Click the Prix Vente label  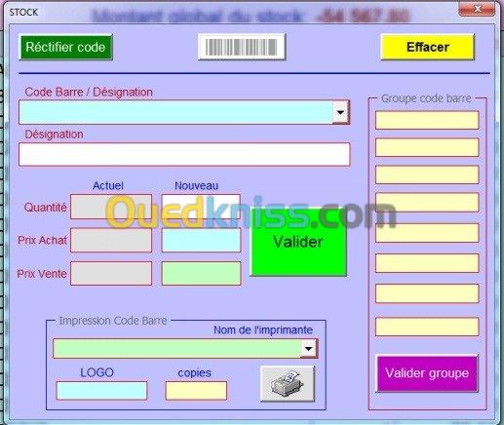tap(42, 274)
